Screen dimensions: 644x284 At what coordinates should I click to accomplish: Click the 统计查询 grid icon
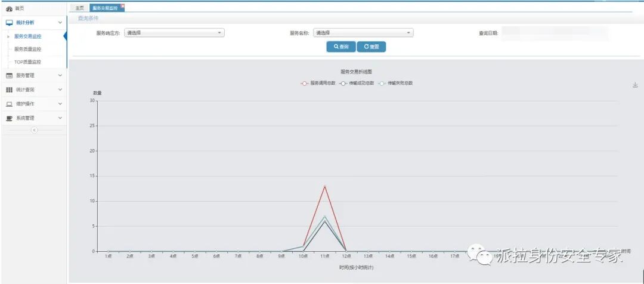tap(10, 89)
